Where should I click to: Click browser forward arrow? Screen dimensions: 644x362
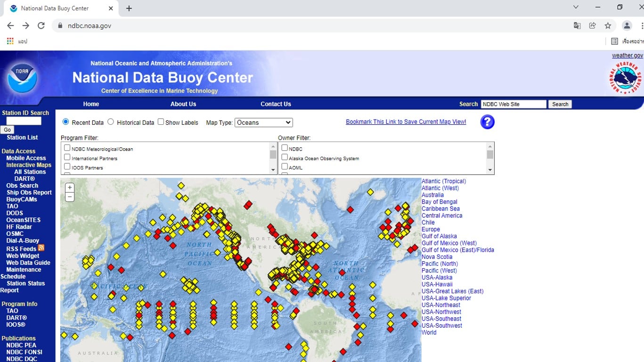coord(26,25)
